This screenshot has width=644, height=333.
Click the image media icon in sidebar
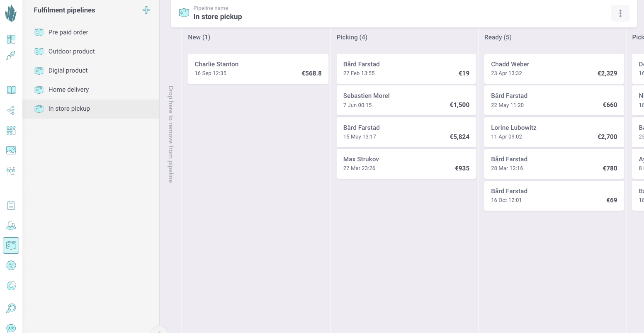[x=11, y=150]
